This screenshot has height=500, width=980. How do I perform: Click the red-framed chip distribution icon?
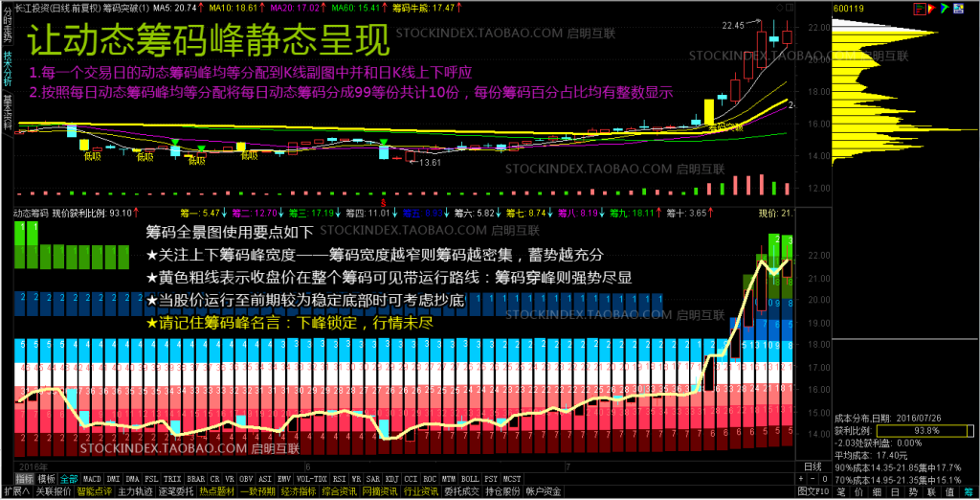920,9
